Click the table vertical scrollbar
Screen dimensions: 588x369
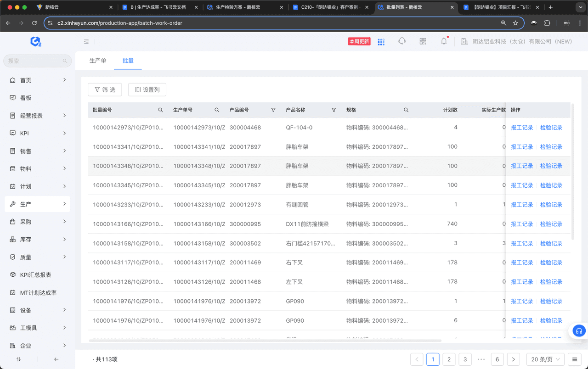click(x=572, y=171)
